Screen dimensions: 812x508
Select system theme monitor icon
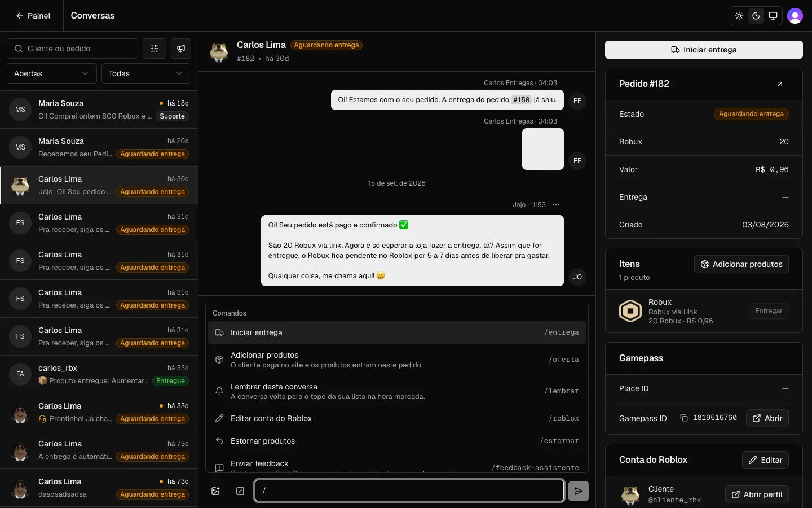pyautogui.click(x=773, y=16)
